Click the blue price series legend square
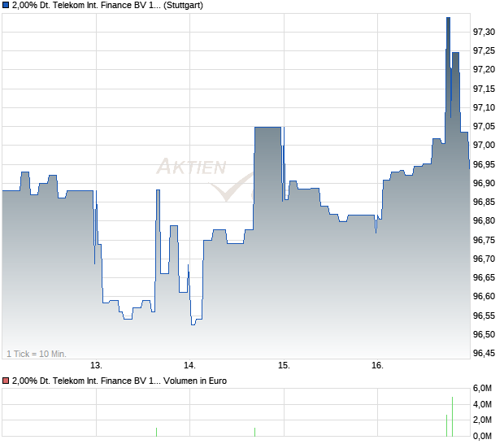The image size is (504, 444). (6, 6)
